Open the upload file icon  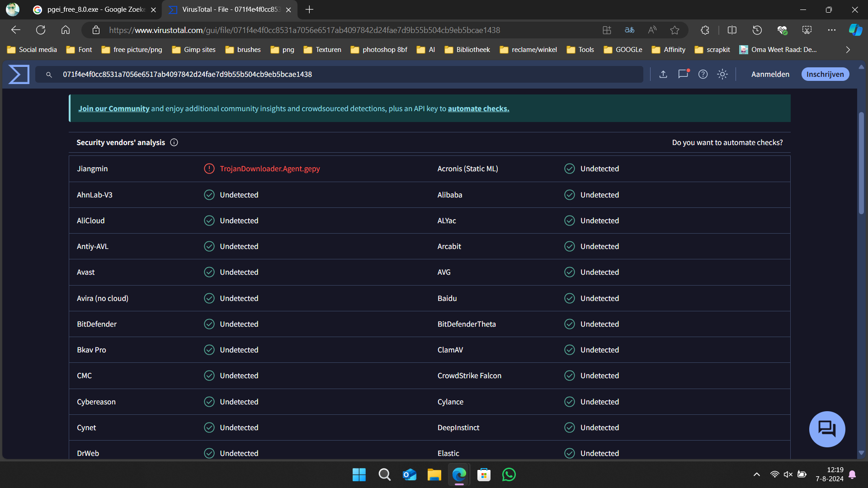tap(663, 75)
